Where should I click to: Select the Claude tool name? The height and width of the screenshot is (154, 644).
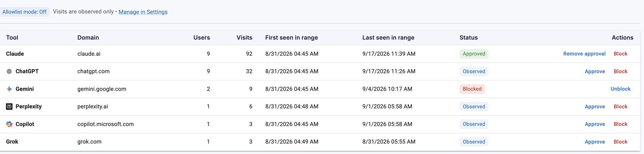[x=15, y=54]
